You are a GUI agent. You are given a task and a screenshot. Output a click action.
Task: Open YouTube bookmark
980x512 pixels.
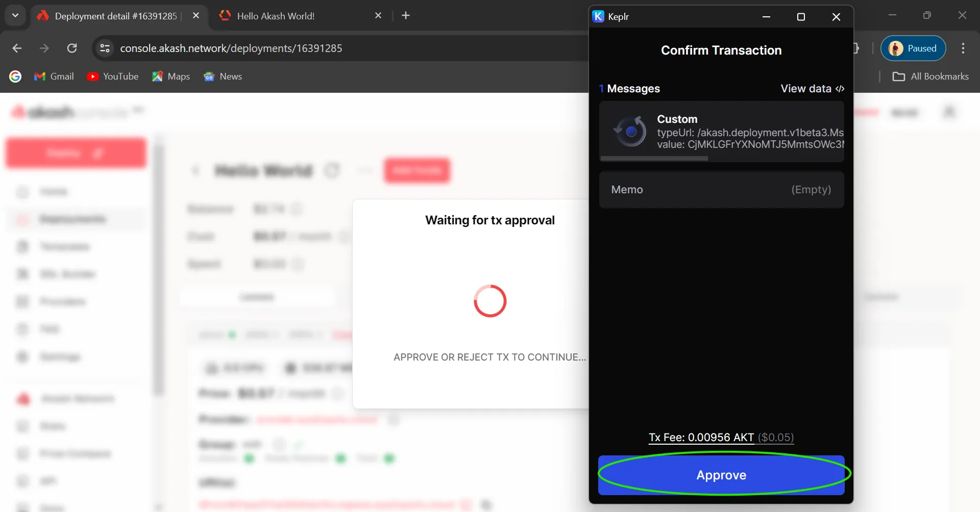click(113, 76)
